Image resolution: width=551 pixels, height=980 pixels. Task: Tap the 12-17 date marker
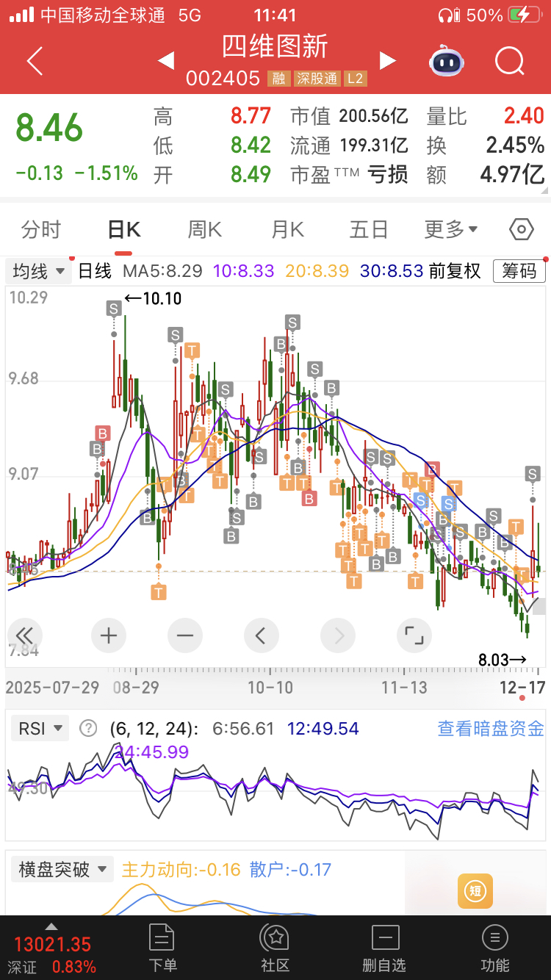(522, 688)
